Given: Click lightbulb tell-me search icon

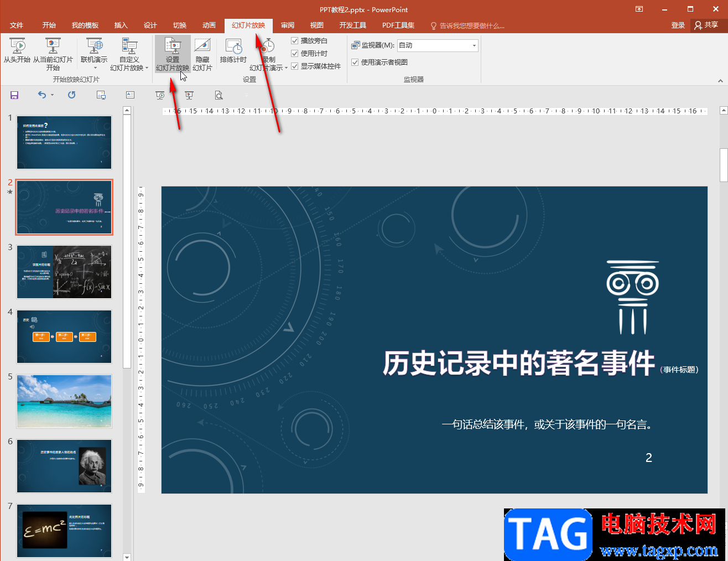Looking at the screenshot, I should click(x=434, y=25).
